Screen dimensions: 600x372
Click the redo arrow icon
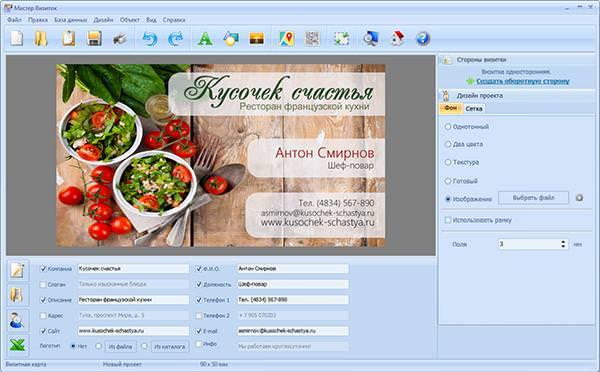176,39
